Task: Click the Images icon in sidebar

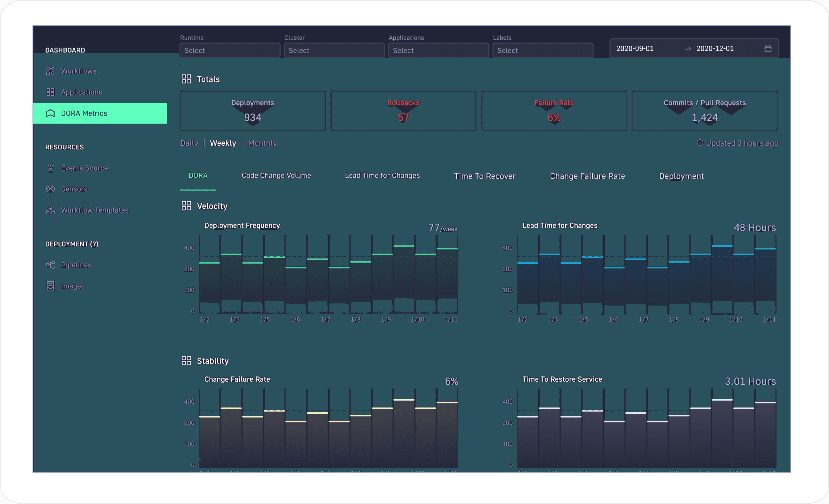Action: click(50, 286)
